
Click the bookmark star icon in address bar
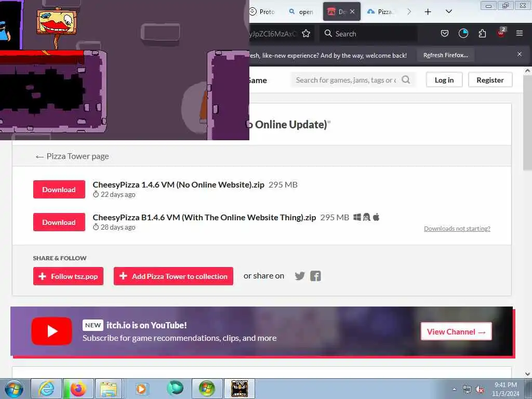click(x=306, y=34)
